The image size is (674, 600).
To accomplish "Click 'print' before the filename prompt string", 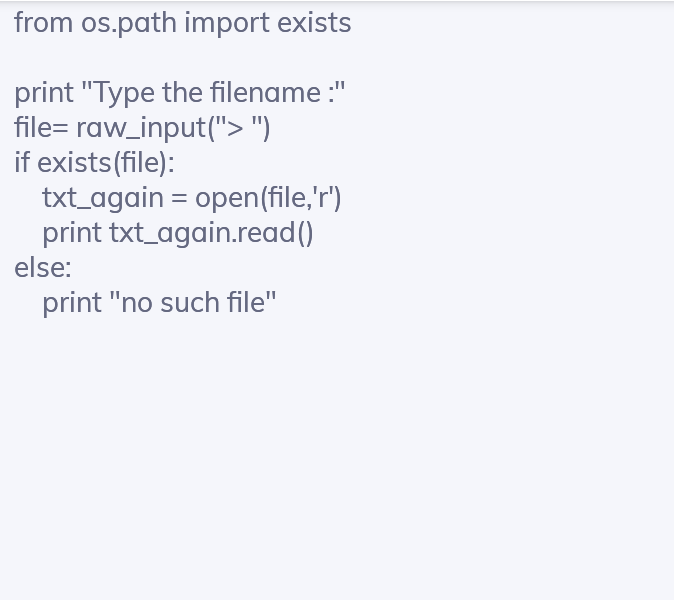I will coord(44,93).
